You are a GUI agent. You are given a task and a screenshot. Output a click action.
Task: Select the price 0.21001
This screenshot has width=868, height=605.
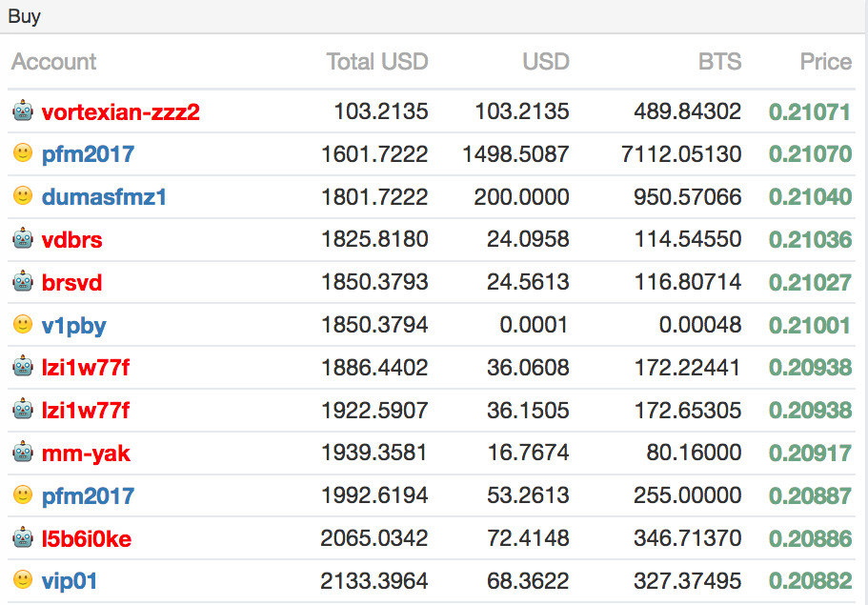click(810, 326)
